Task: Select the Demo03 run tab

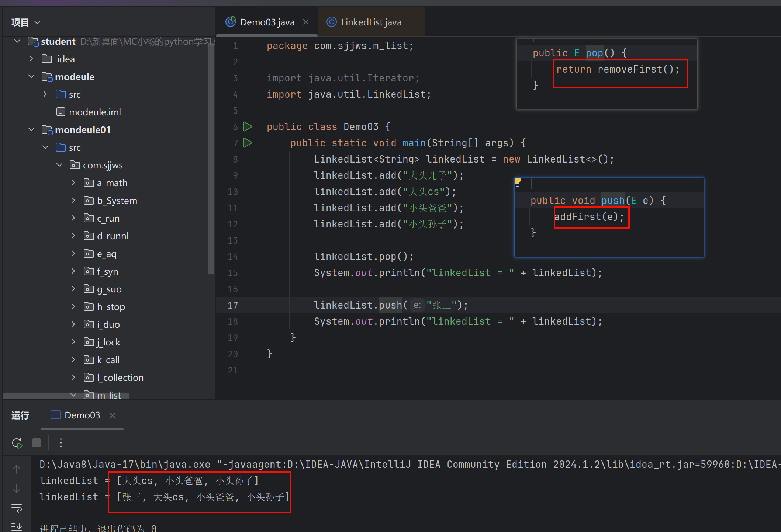Action: point(82,415)
